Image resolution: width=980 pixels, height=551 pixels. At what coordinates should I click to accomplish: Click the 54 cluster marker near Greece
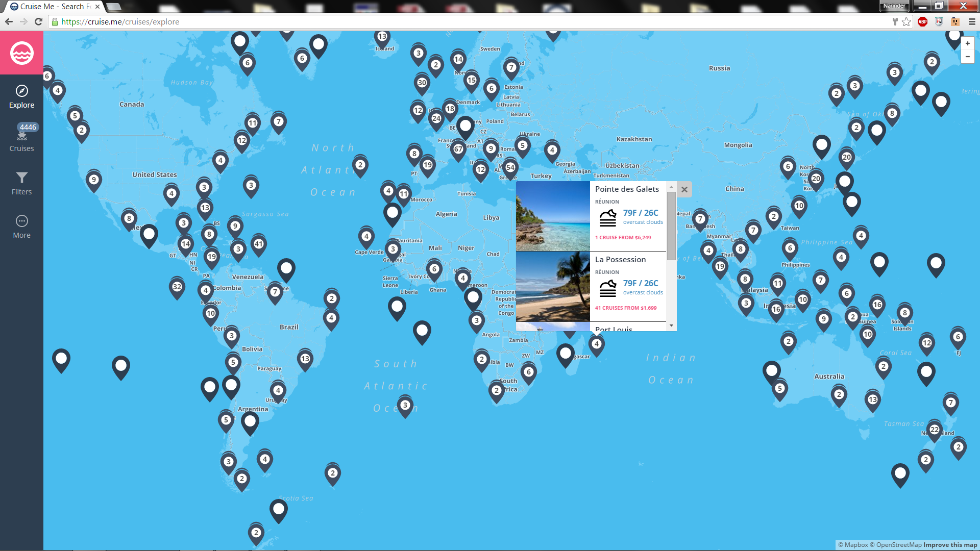point(510,167)
